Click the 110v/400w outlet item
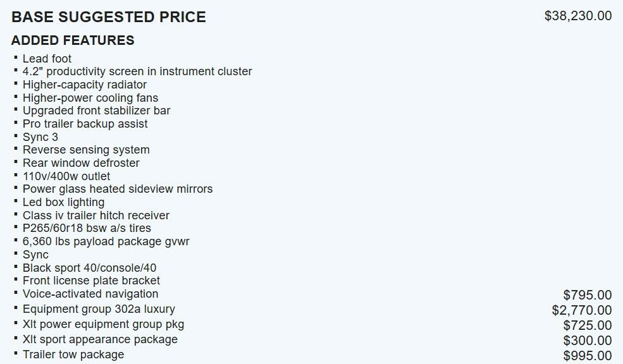Screen dimensions: 623x364 (66, 176)
